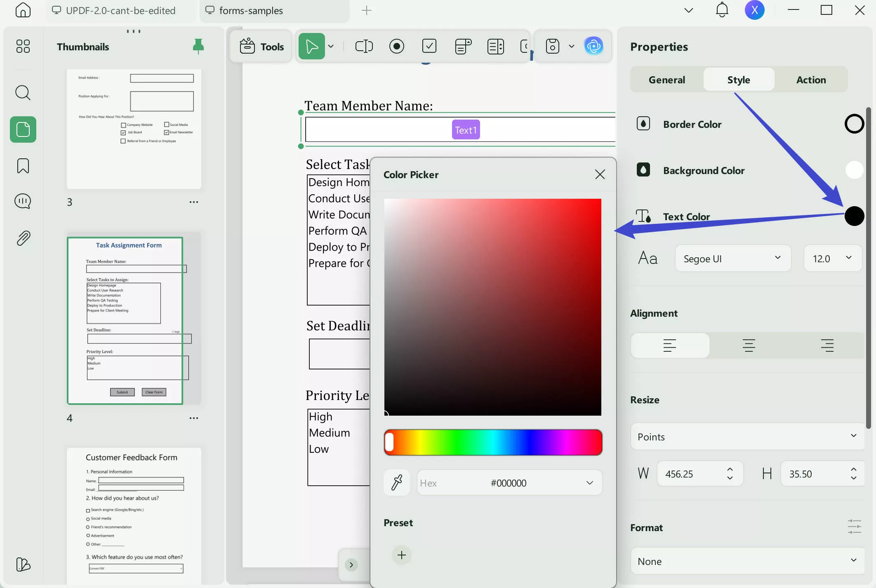Expand the Segoe UI font dropdown

point(733,259)
